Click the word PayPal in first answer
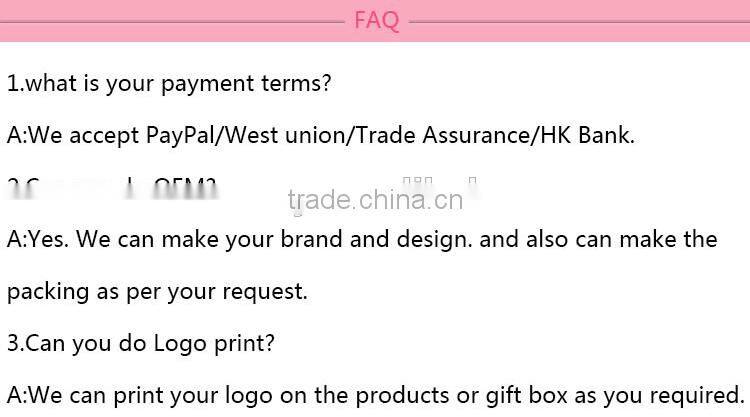The image size is (750, 417). (180, 135)
